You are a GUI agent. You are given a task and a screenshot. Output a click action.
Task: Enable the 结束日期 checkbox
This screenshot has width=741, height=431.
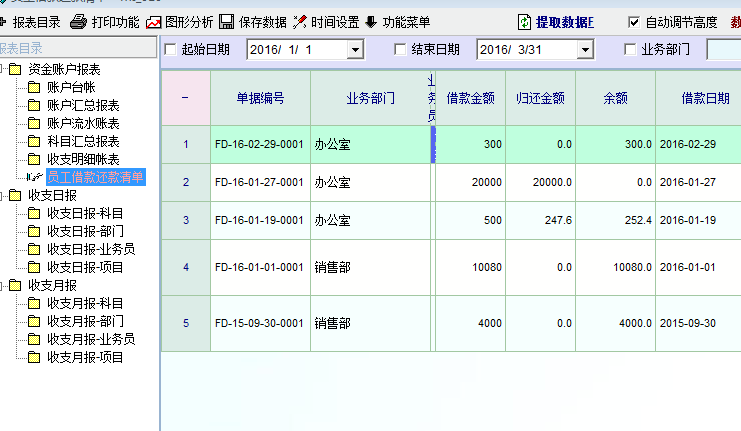tap(401, 49)
